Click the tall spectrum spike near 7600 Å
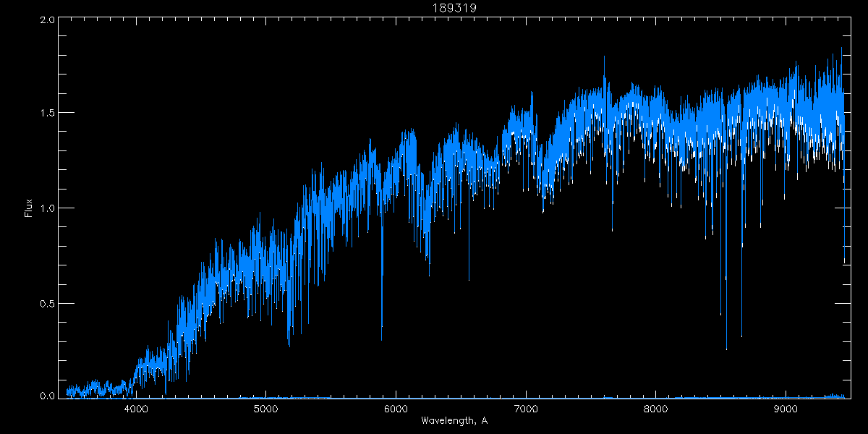 tap(604, 65)
